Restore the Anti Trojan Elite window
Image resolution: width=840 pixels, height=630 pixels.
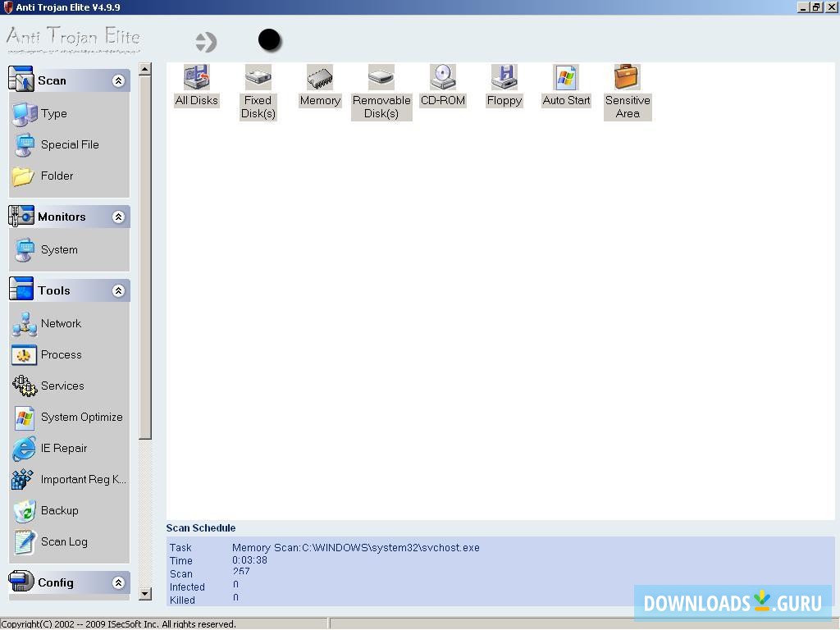tap(816, 7)
